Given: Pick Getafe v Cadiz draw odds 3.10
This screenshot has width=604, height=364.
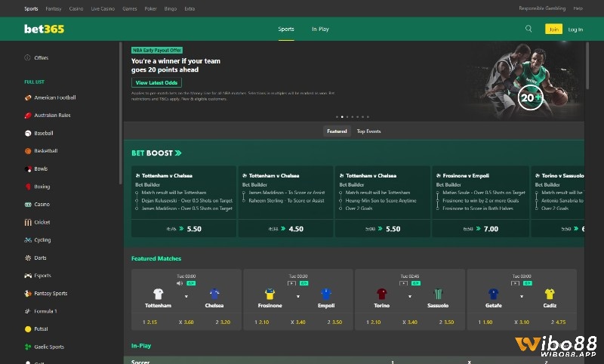Looking at the screenshot, I should 522,322.
